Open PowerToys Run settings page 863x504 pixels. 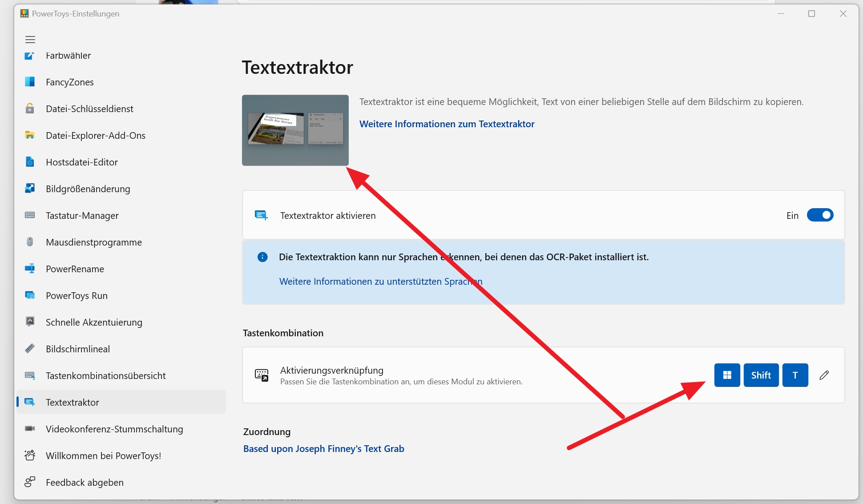pos(77,296)
